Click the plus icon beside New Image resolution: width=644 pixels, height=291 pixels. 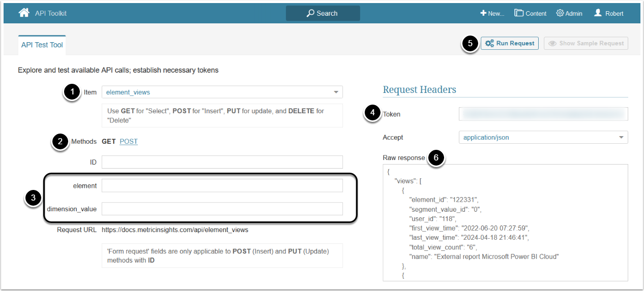pyautogui.click(x=483, y=13)
